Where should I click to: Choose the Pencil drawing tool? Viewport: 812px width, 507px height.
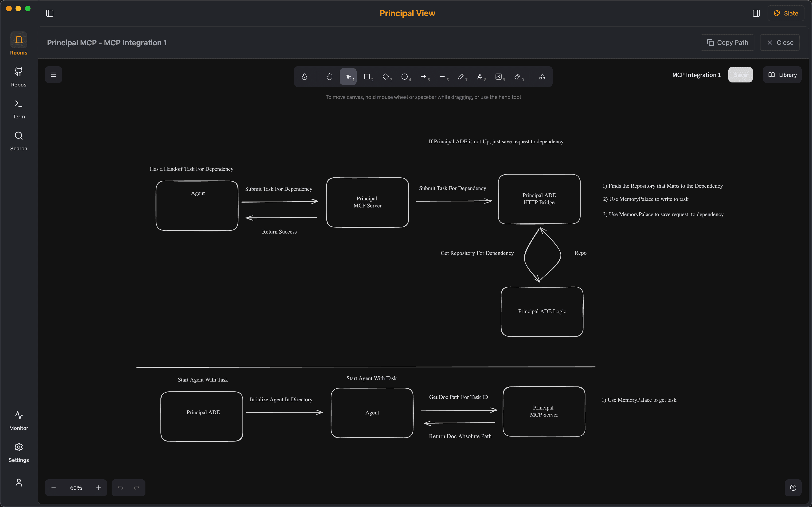461,76
